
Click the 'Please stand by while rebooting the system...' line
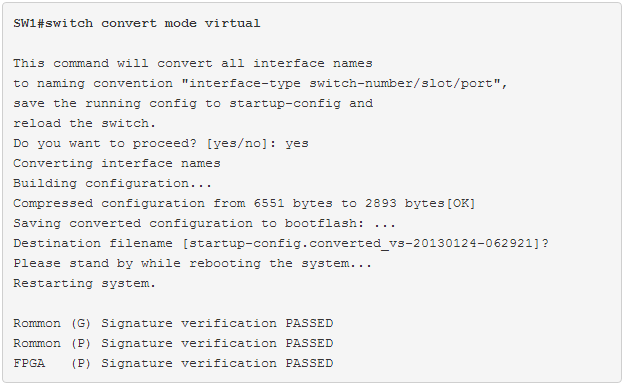point(193,264)
